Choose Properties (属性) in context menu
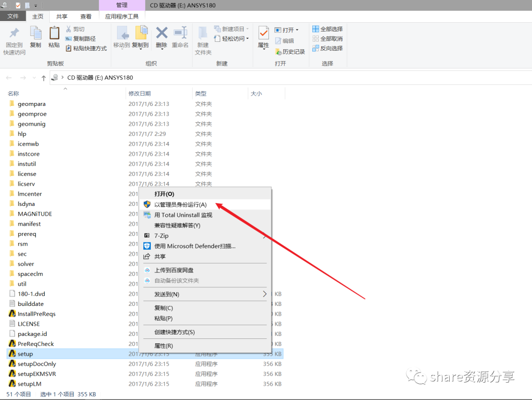This screenshot has height=400, width=532. click(205, 346)
